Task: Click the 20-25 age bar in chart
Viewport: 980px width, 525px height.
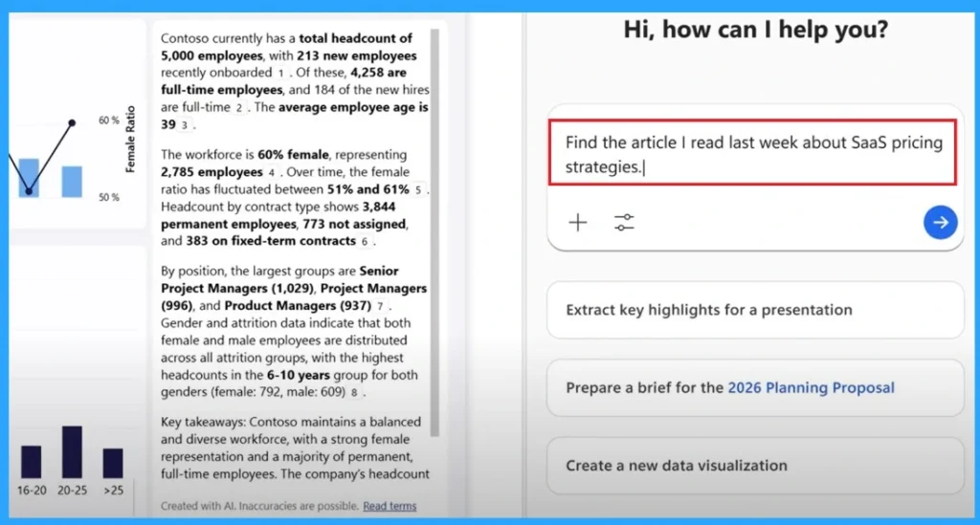Action: [x=72, y=452]
